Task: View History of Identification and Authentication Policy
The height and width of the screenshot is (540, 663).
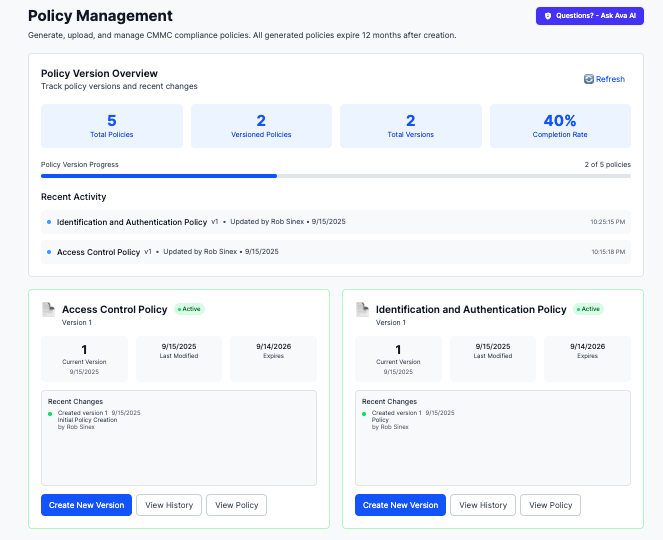Action: pyautogui.click(x=483, y=505)
